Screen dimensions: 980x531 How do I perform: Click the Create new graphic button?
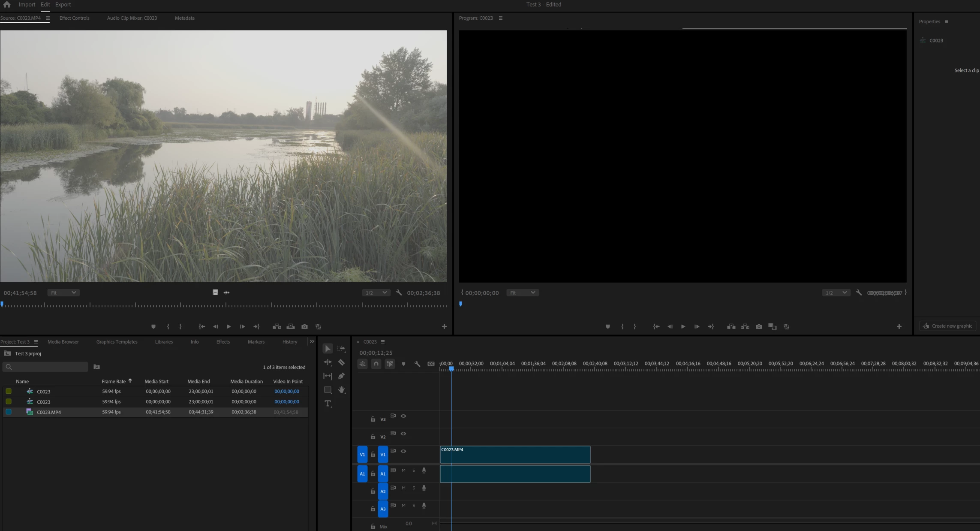coord(948,326)
